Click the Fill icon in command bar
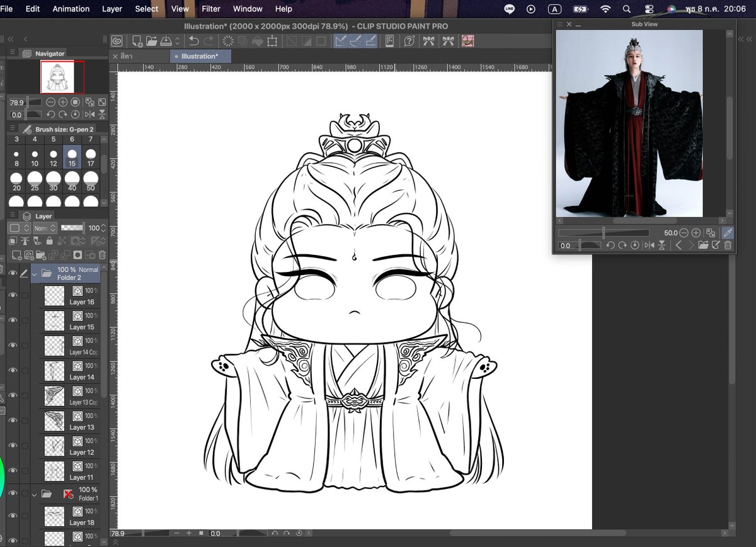 click(x=258, y=41)
